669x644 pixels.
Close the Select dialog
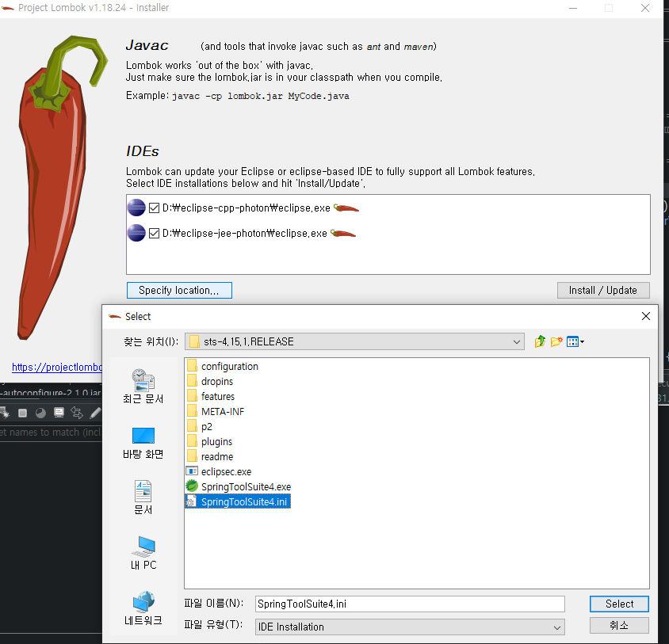[x=646, y=316]
